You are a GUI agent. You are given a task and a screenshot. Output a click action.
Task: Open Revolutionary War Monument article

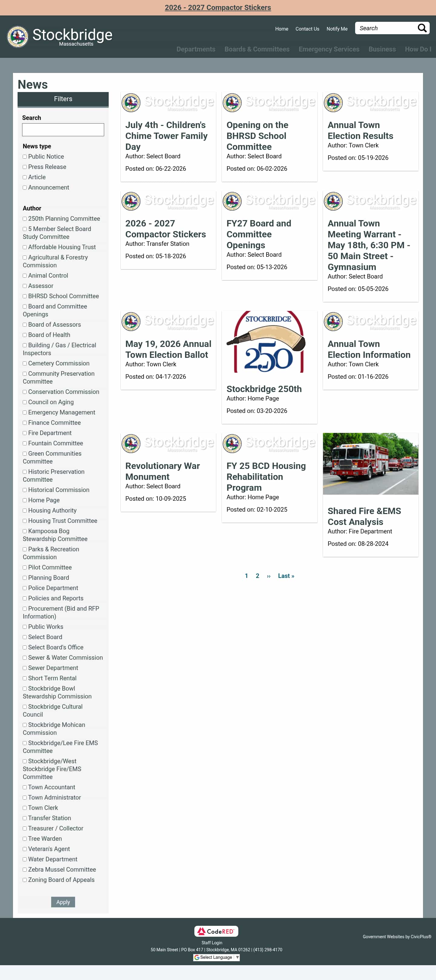pyautogui.click(x=163, y=471)
